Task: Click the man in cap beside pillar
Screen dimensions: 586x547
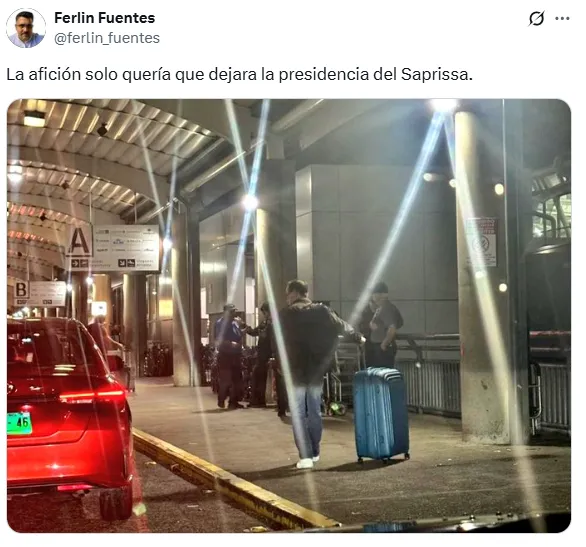Action: pos(381,325)
